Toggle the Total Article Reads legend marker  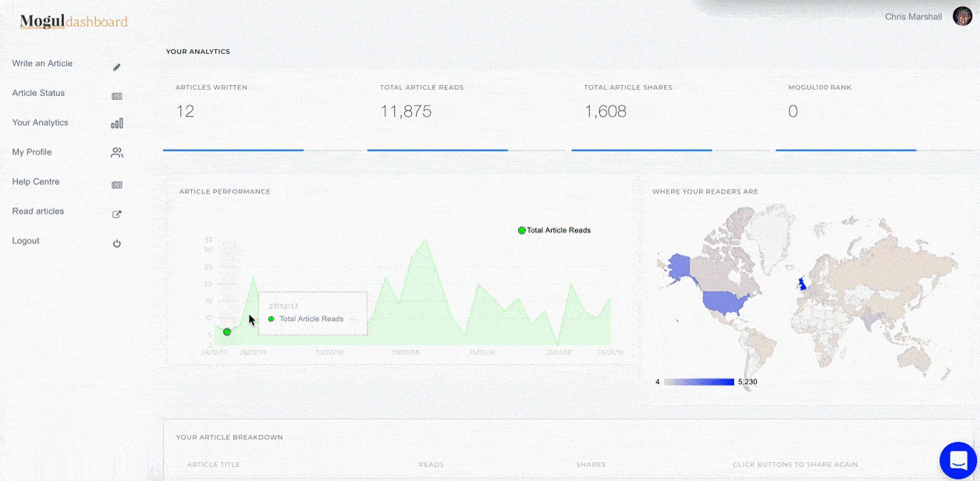(522, 230)
